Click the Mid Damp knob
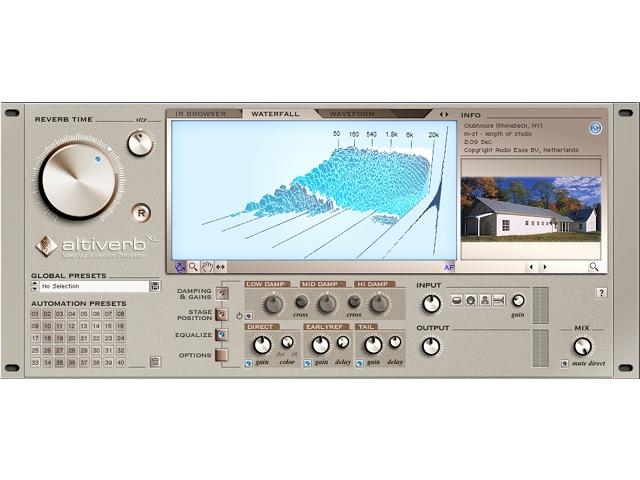This screenshot has height=480, width=640. [x=327, y=304]
